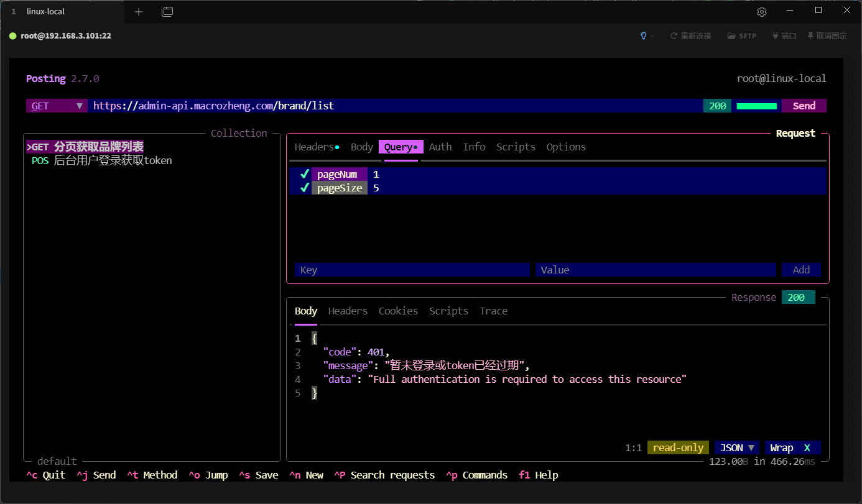Open a new session tab with plus icon
This screenshot has height=504, width=862.
pos(139,12)
